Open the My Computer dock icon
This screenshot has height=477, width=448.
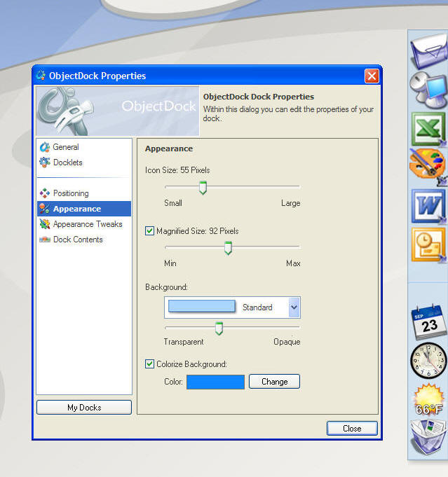(x=429, y=90)
